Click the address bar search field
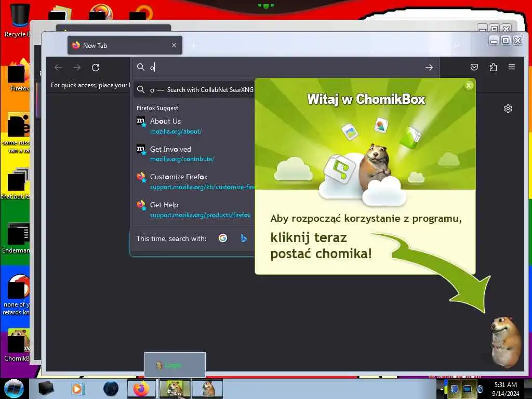The width and height of the screenshot is (532, 399). pyautogui.click(x=285, y=67)
